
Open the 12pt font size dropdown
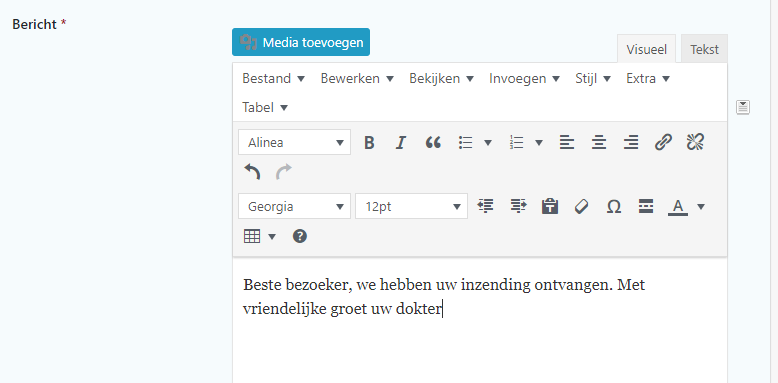(411, 206)
